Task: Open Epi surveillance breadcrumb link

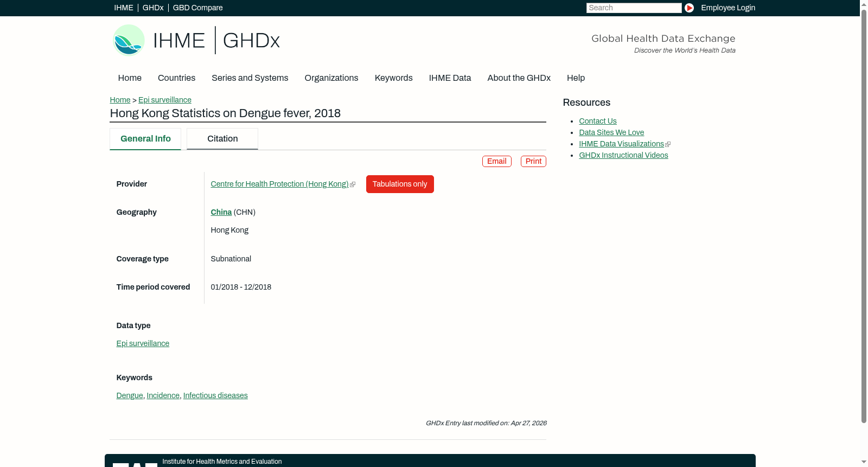Action: 165,100
